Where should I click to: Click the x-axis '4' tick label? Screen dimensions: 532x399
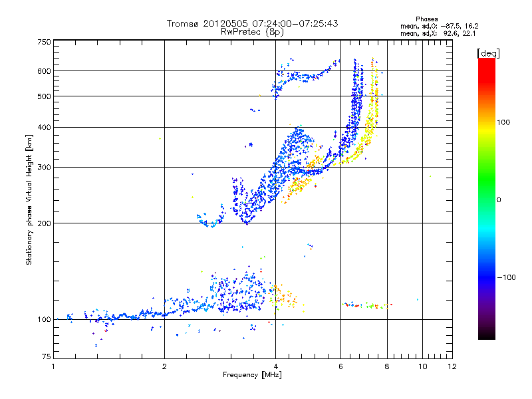click(x=276, y=366)
